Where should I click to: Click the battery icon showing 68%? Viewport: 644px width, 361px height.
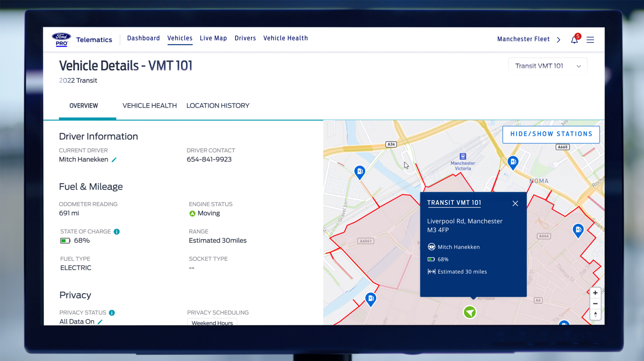pos(65,240)
